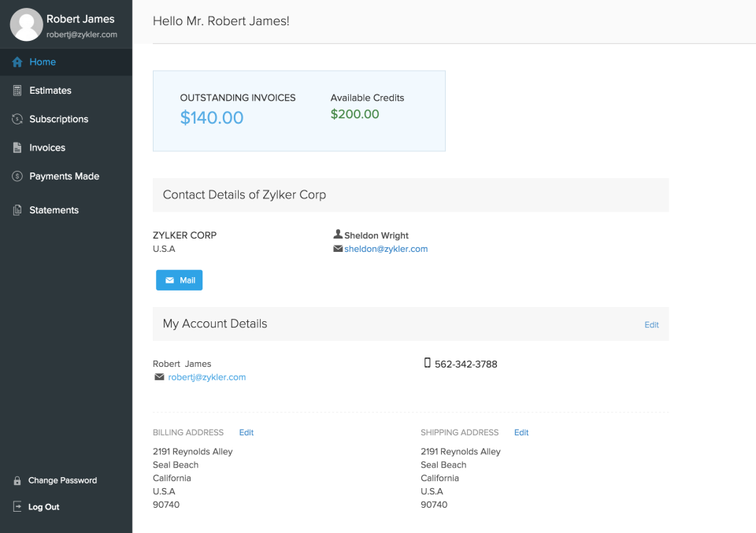Click the Estimates document icon
756x533 pixels.
pyautogui.click(x=16, y=90)
